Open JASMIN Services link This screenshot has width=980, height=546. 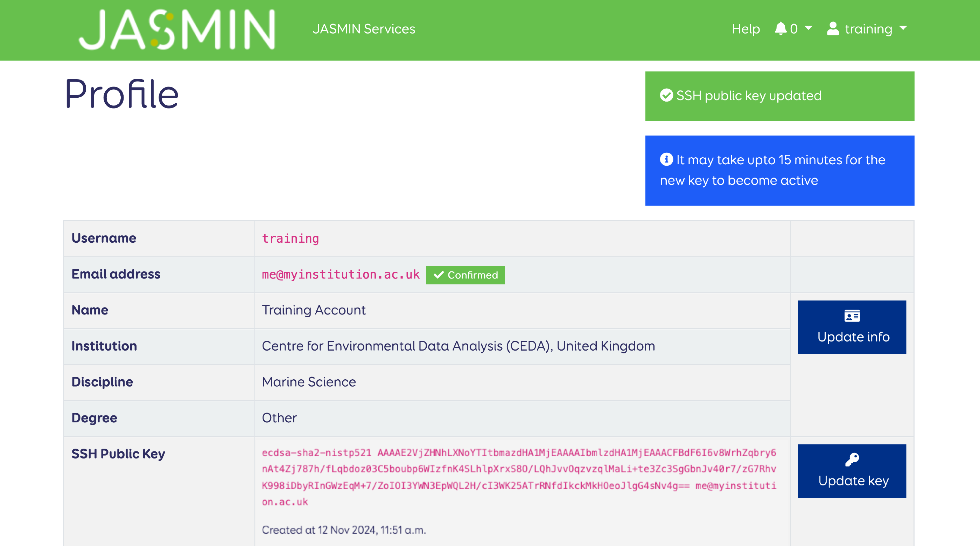tap(364, 29)
